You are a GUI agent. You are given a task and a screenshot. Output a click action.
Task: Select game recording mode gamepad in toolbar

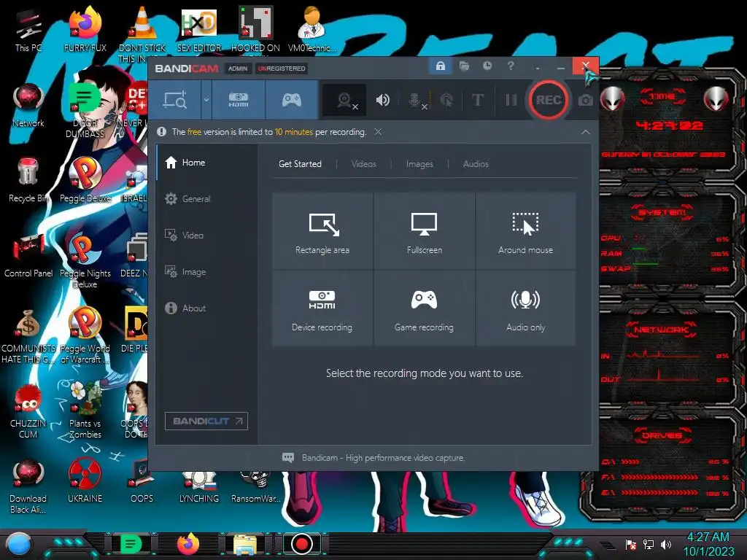tap(292, 100)
